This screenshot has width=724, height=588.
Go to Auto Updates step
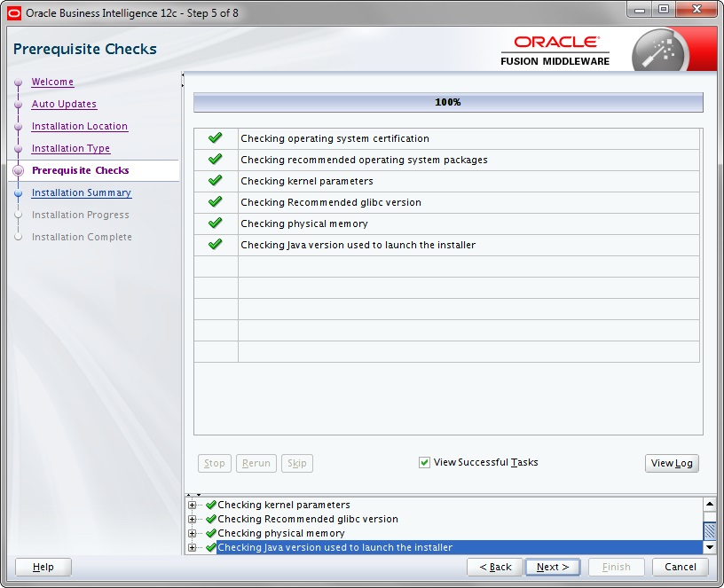tap(64, 104)
